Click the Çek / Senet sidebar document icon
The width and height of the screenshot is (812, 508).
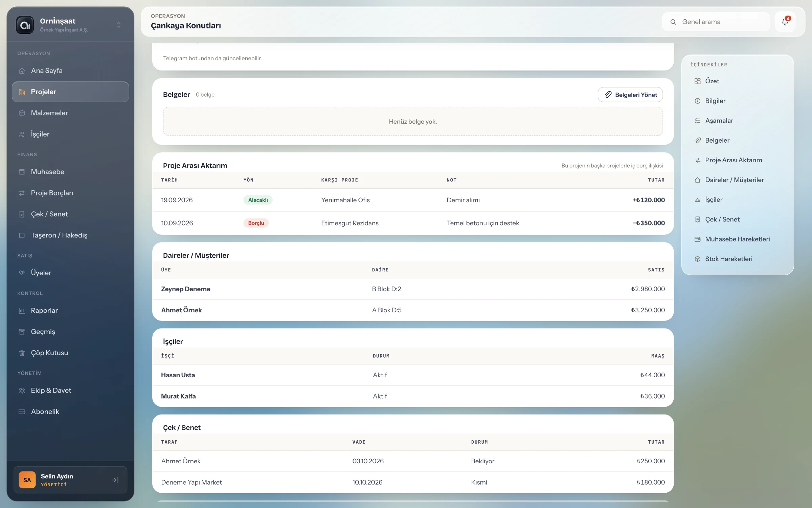point(22,214)
